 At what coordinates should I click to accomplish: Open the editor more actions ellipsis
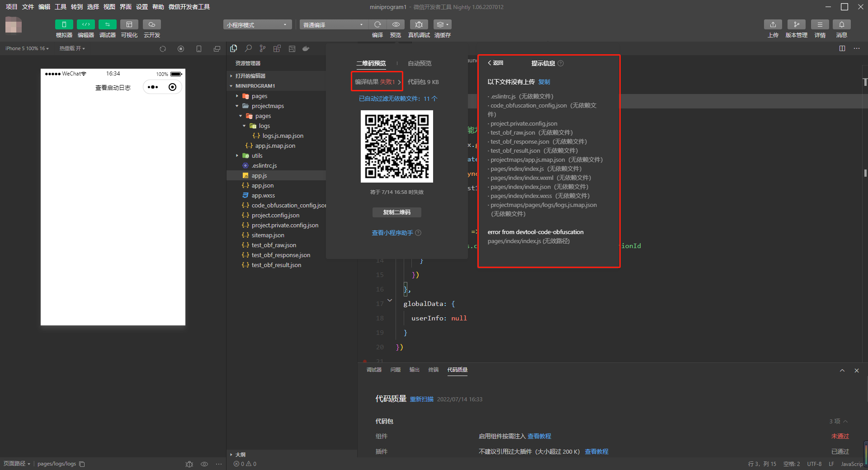[x=857, y=48]
